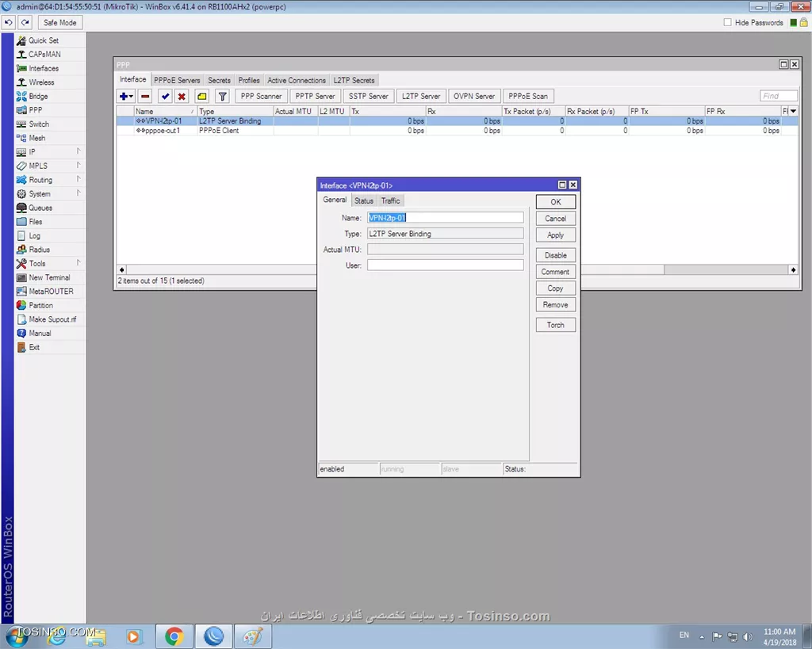Click the User input field
Viewport: 812px width, 649px height.
pyautogui.click(x=446, y=265)
